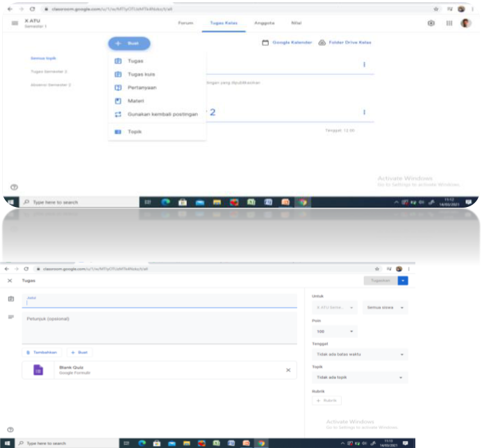Switch to the Forum tab
Viewport: 482px width, 448px height.
185,23
